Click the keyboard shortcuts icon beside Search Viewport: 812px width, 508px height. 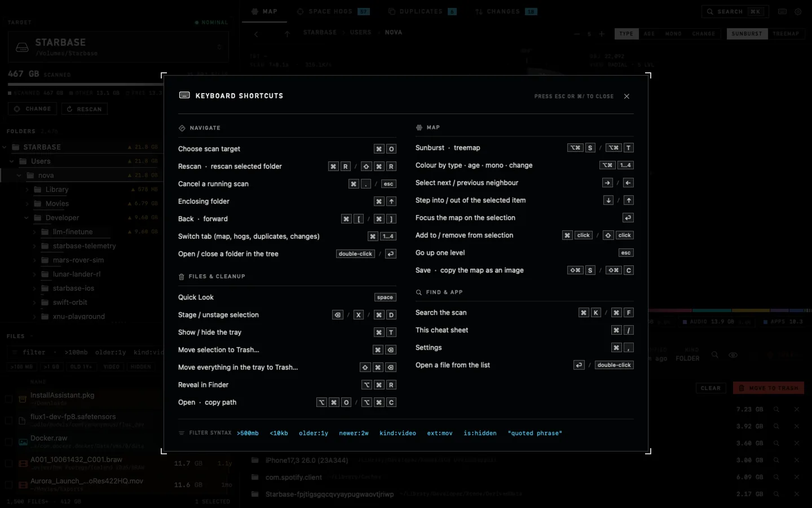point(782,11)
